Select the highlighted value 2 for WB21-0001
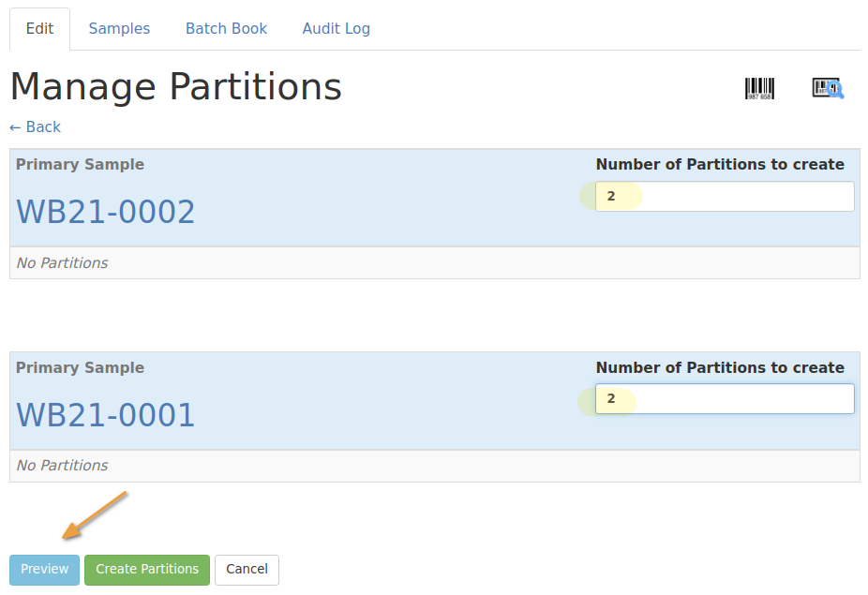This screenshot has height=595, width=868. pos(614,398)
